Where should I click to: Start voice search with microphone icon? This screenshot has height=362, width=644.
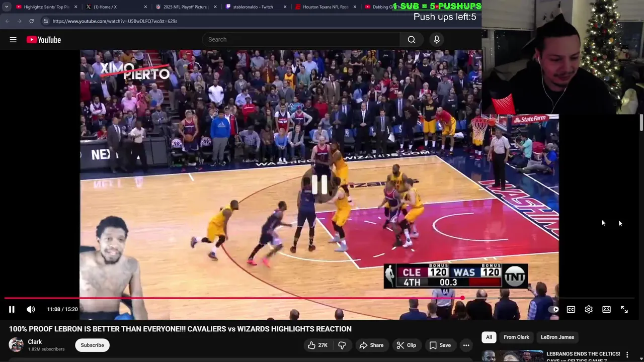pyautogui.click(x=437, y=40)
